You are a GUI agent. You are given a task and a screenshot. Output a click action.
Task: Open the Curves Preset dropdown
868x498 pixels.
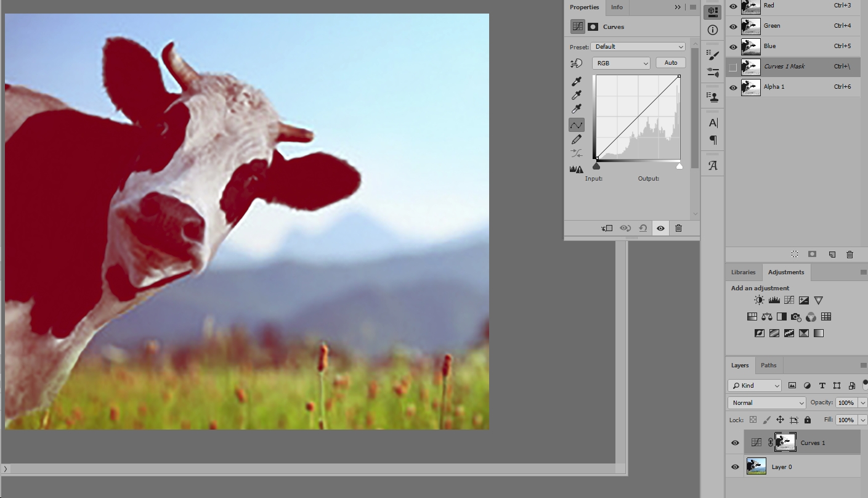[x=638, y=47]
